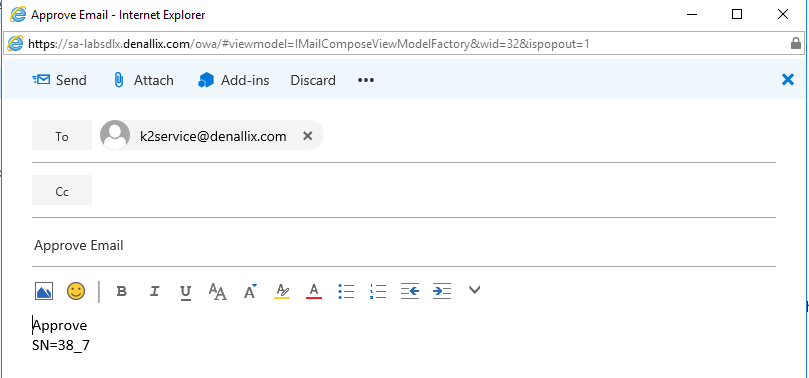
Task: Decrease paragraph indent
Action: 410,291
